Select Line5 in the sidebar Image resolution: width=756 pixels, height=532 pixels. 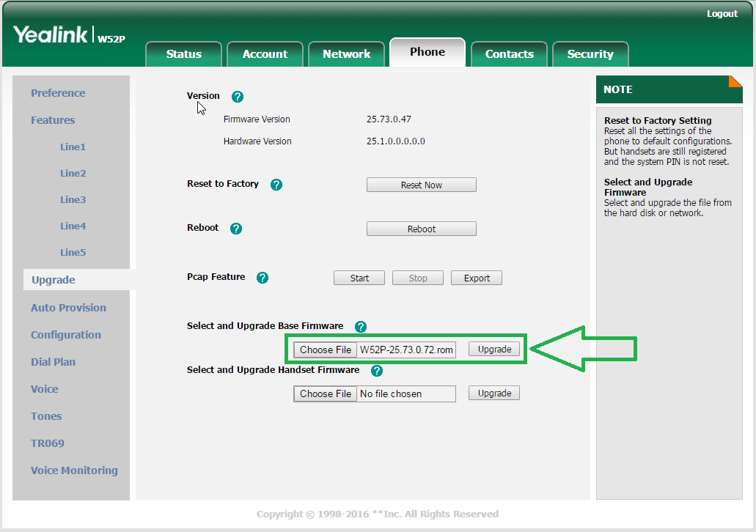click(x=73, y=253)
